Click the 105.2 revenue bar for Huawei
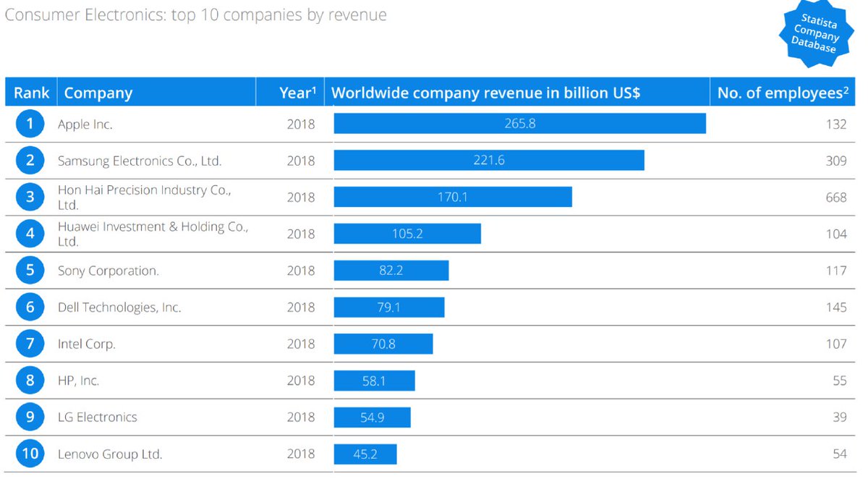Viewport: 868px width, 479px height. click(407, 234)
